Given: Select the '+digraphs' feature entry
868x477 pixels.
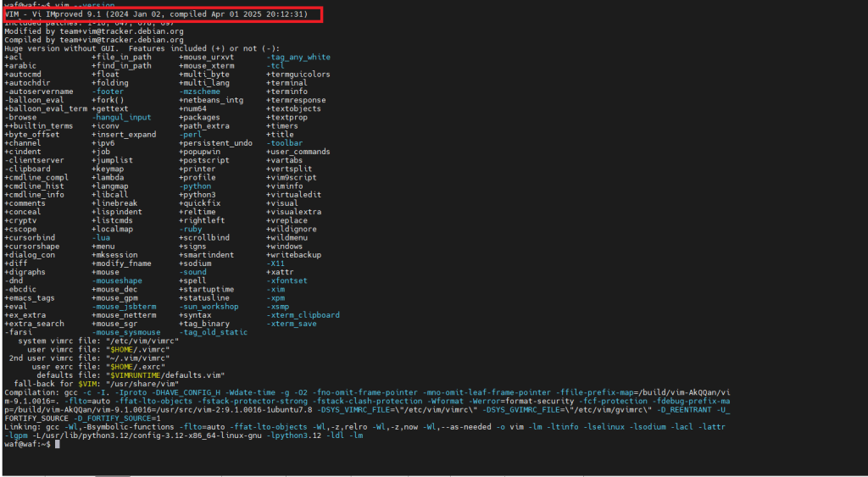Looking at the screenshot, I should (x=25, y=272).
